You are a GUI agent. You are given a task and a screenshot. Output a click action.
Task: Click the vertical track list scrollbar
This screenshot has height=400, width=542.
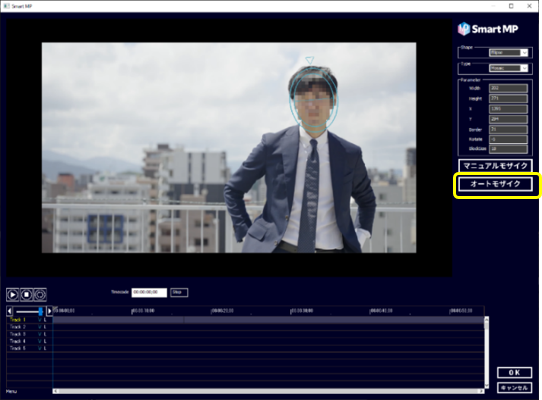(x=487, y=352)
